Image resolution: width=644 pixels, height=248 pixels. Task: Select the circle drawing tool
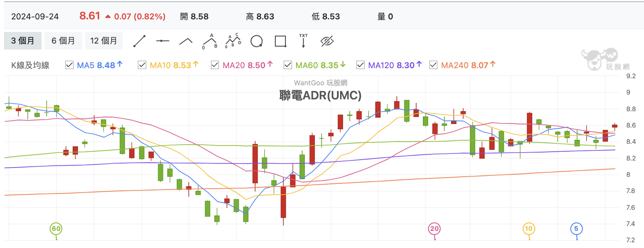pyautogui.click(x=257, y=41)
